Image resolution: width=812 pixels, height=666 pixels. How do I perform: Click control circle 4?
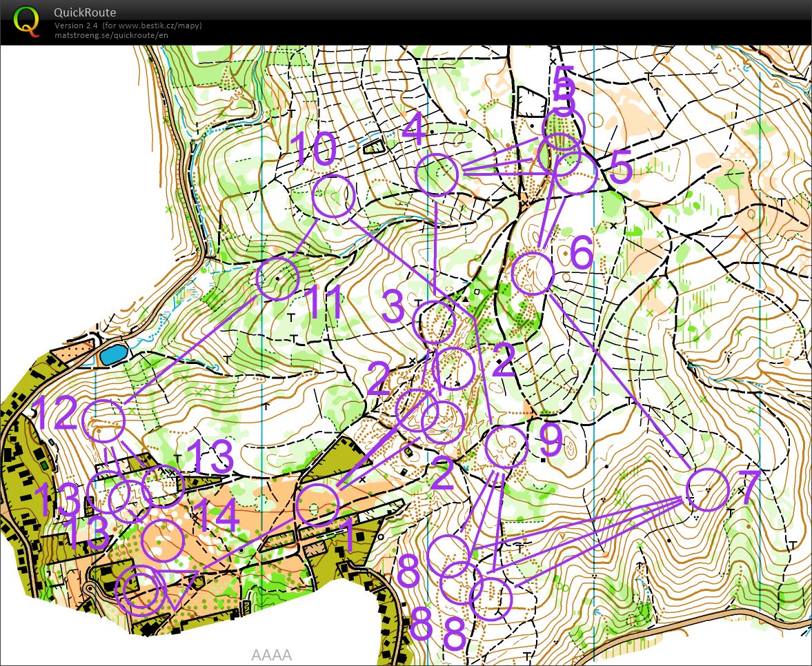(437, 174)
